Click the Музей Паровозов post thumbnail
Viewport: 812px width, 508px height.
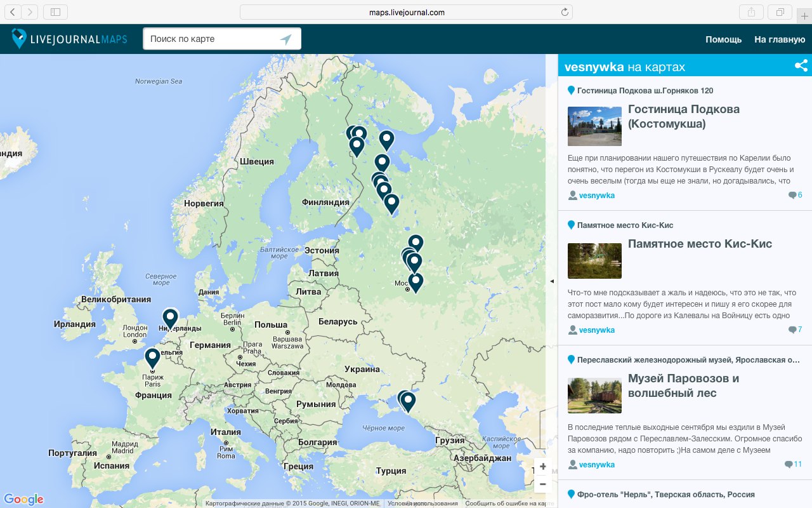click(x=594, y=396)
